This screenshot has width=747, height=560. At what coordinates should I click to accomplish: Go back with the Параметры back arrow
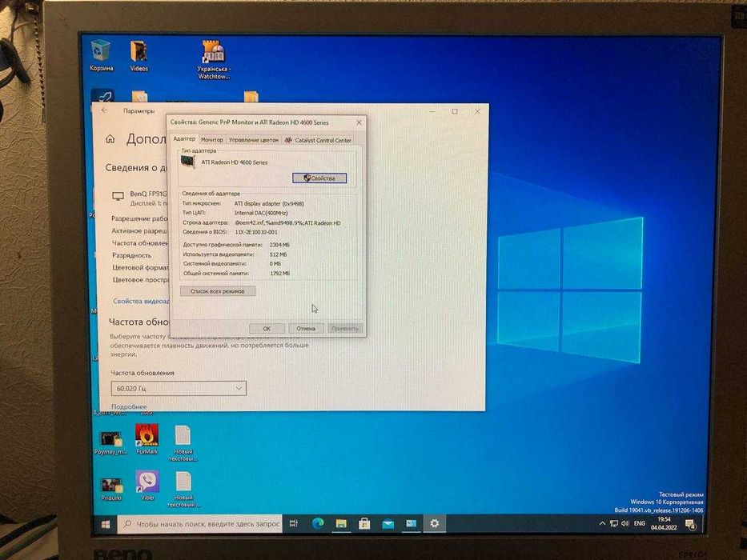point(104,110)
